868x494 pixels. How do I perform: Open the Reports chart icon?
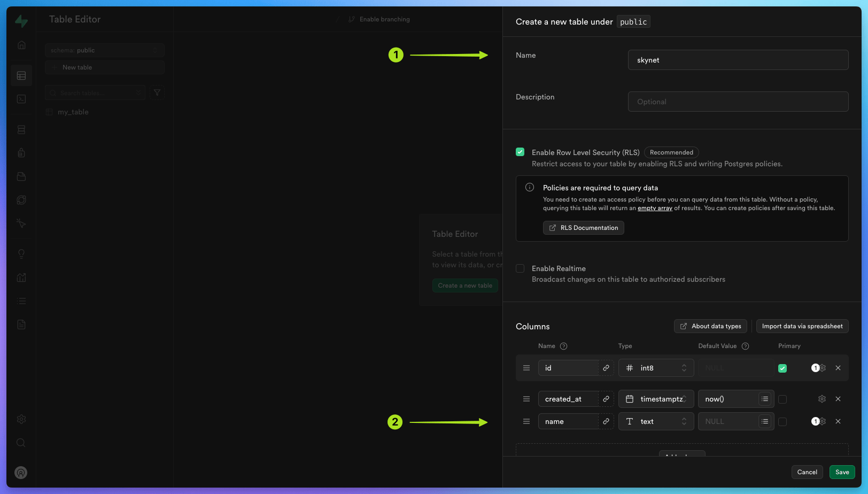click(21, 277)
